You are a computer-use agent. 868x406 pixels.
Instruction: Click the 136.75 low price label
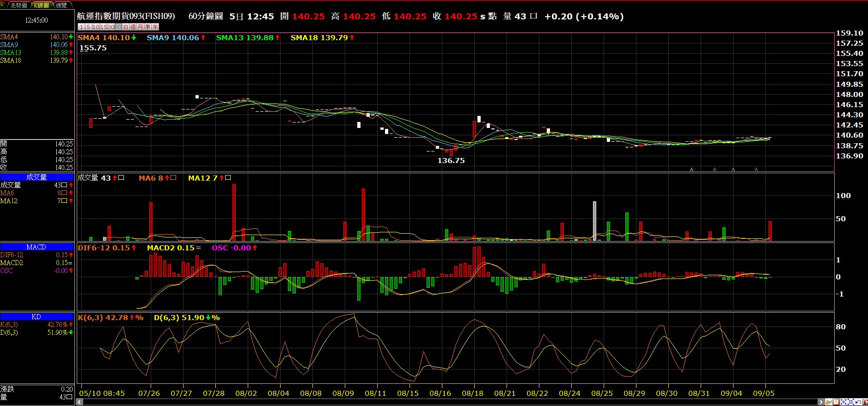[x=451, y=161]
